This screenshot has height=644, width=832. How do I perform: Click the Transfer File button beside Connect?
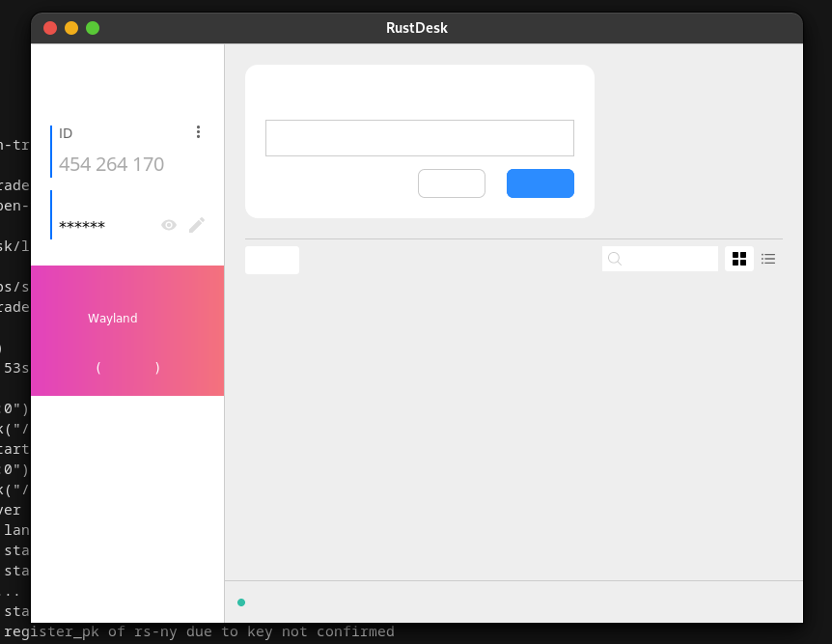pos(451,182)
